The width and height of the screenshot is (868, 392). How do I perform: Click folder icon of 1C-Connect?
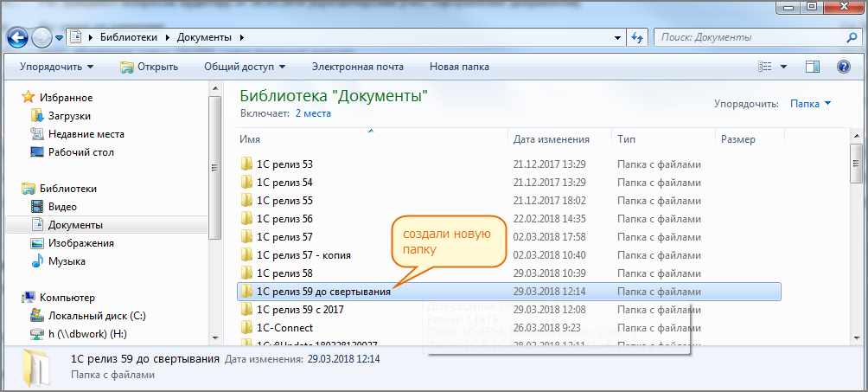(246, 328)
